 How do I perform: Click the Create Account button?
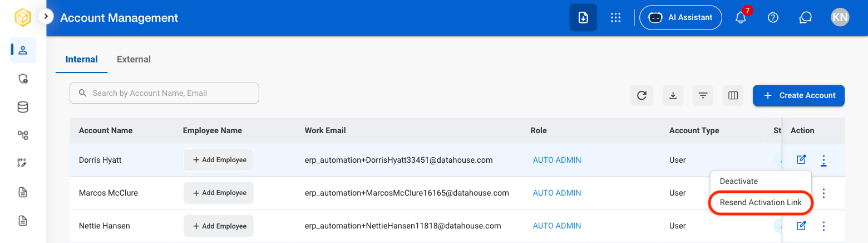point(798,95)
